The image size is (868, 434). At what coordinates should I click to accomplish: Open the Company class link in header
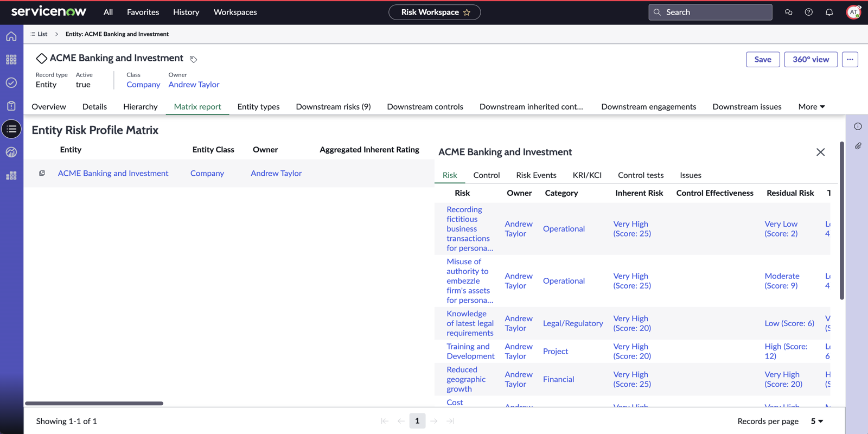(x=143, y=85)
